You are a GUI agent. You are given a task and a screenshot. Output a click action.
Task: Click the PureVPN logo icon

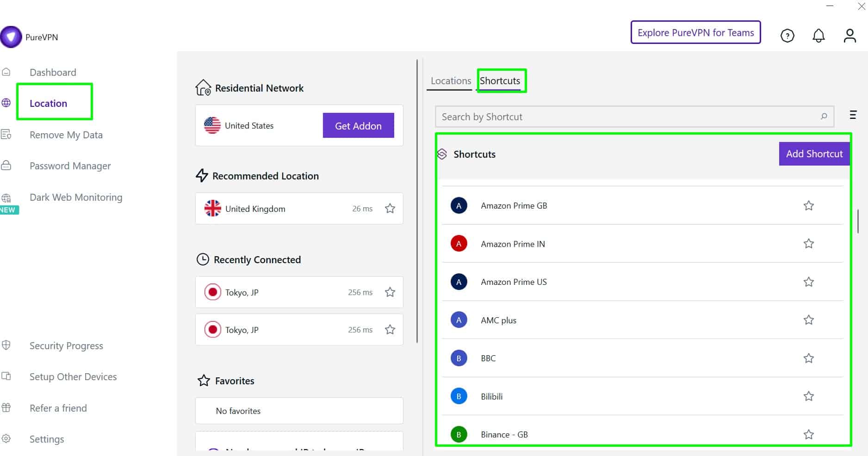pyautogui.click(x=11, y=37)
